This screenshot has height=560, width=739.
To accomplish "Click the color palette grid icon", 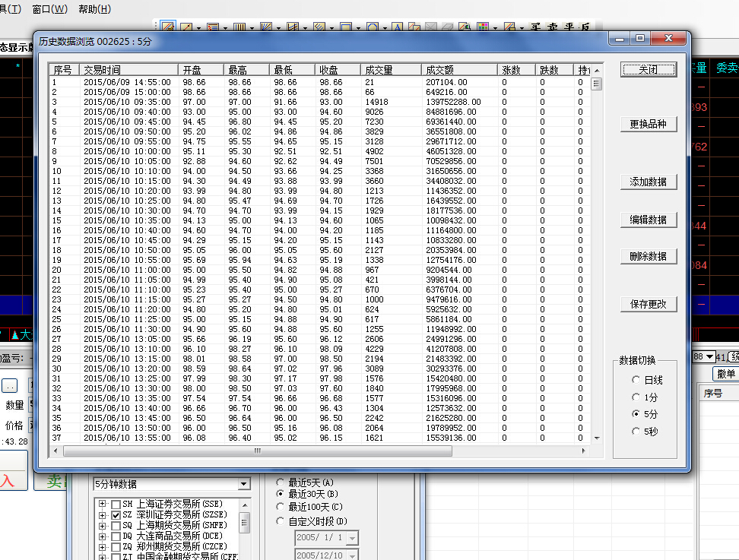I will pyautogui.click(x=483, y=27).
